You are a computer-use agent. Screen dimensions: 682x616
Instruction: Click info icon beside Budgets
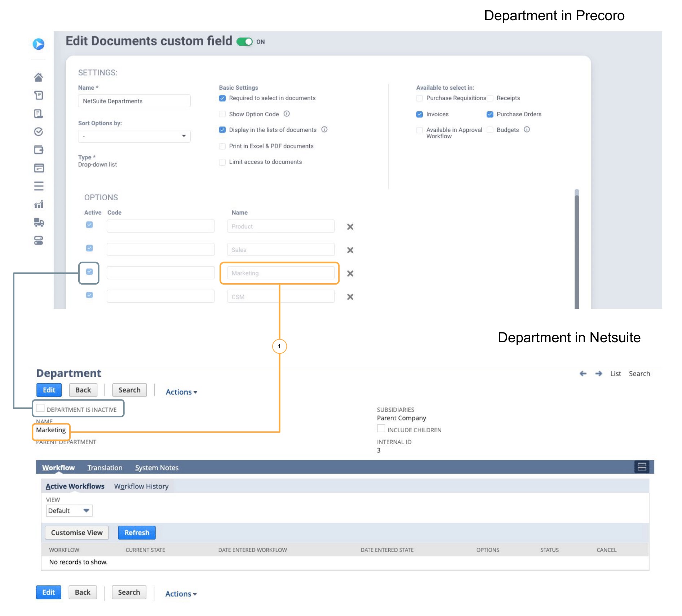tap(527, 129)
